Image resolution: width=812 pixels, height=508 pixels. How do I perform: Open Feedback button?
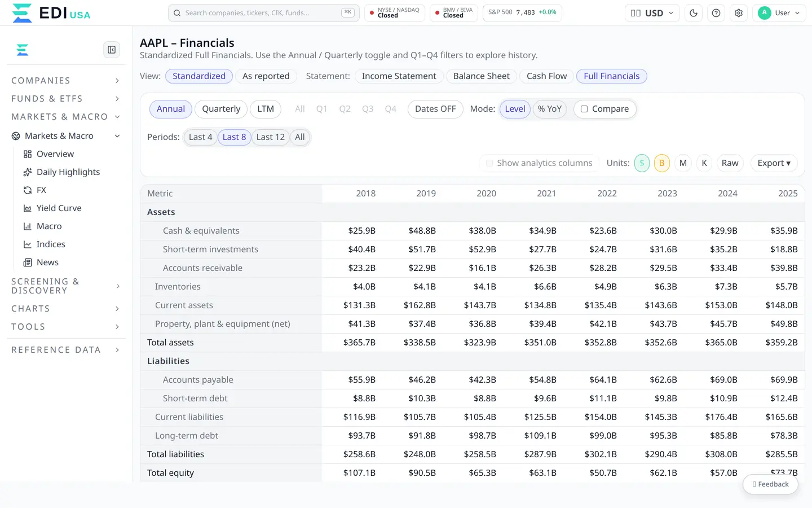click(x=770, y=484)
